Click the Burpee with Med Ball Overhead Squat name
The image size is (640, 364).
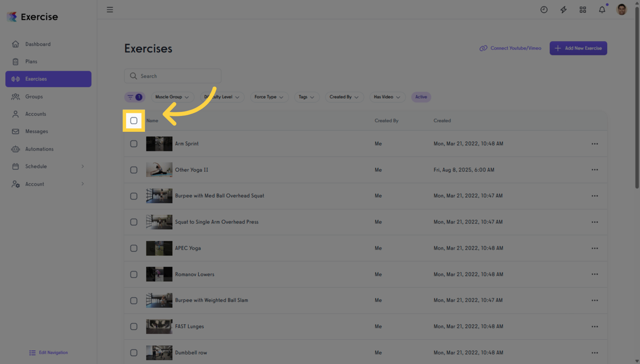coord(220,196)
